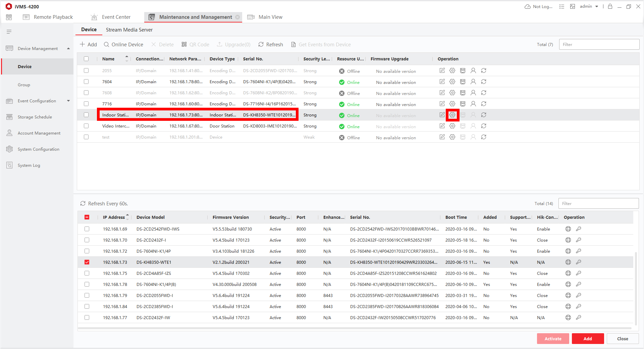The height and width of the screenshot is (349, 644).
Task: Collapse the left sidebar with hamburger icon
Action: 9,32
